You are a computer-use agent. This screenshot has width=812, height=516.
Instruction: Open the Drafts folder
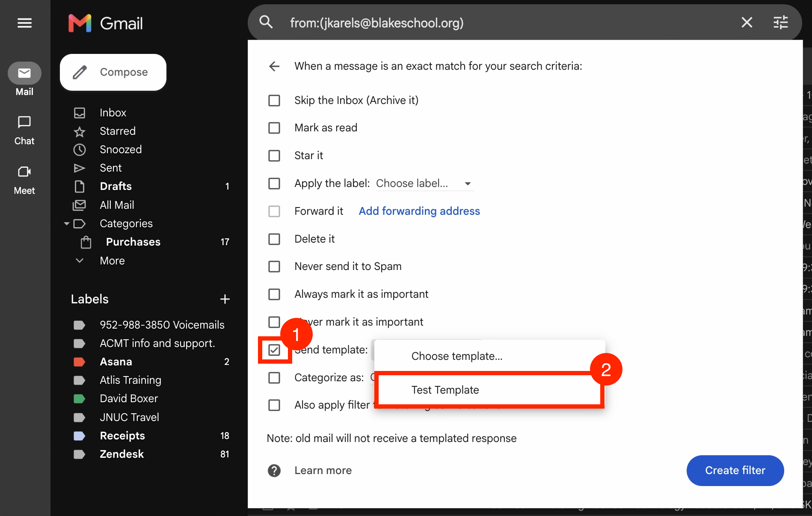click(x=116, y=186)
